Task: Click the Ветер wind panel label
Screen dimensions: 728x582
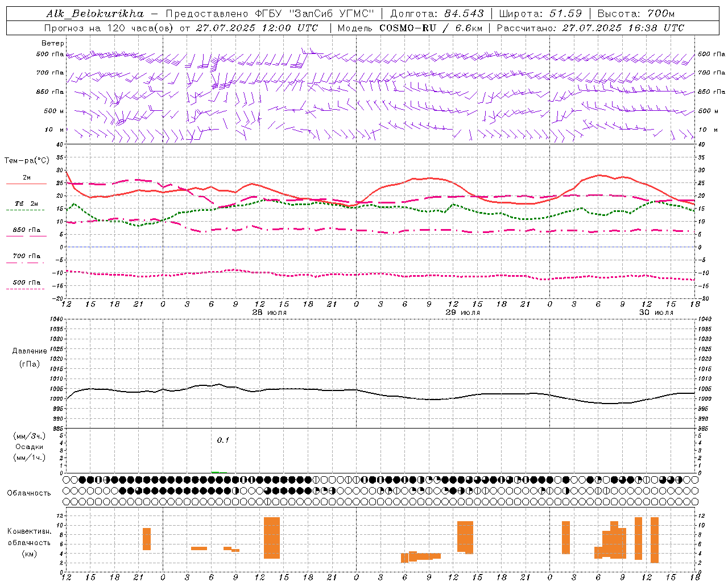Action: point(53,43)
